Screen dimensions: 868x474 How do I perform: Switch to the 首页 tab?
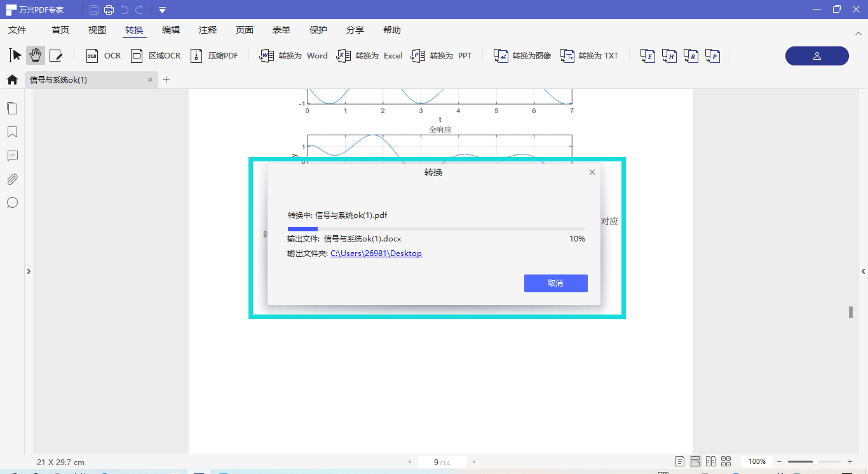60,30
